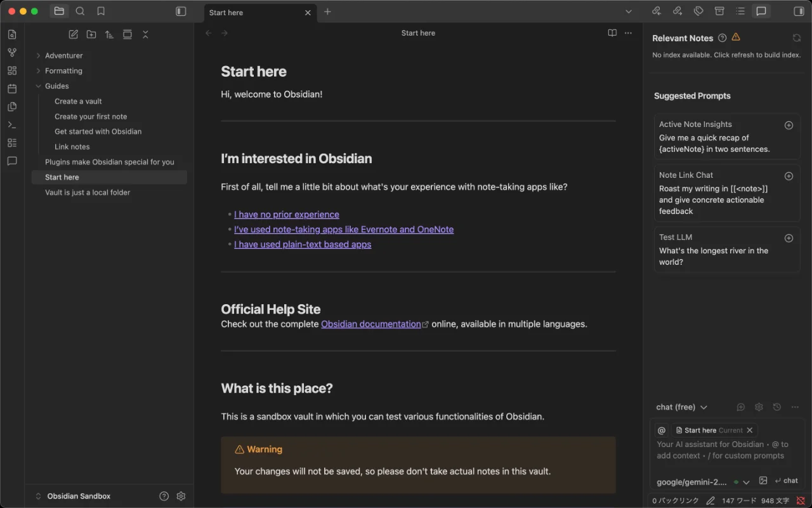The height and width of the screenshot is (508, 812).
Task: Open the Link notes file
Action: [x=72, y=147]
